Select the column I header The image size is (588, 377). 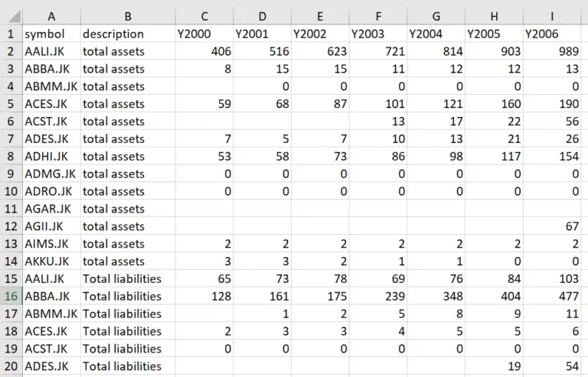[x=552, y=16]
